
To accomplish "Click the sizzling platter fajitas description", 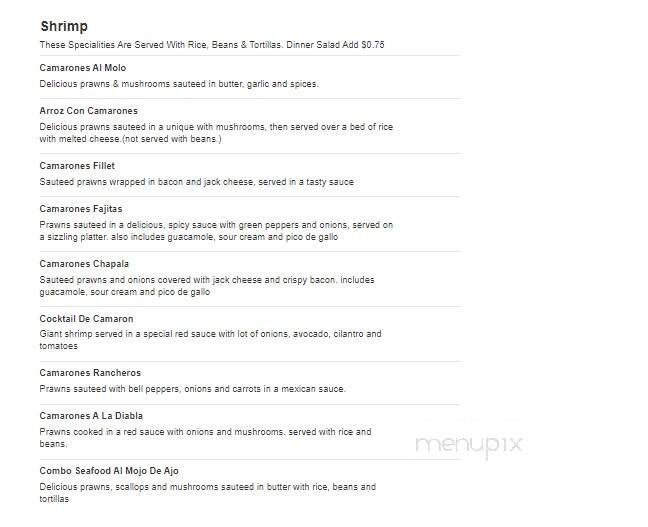I will coord(216,231).
